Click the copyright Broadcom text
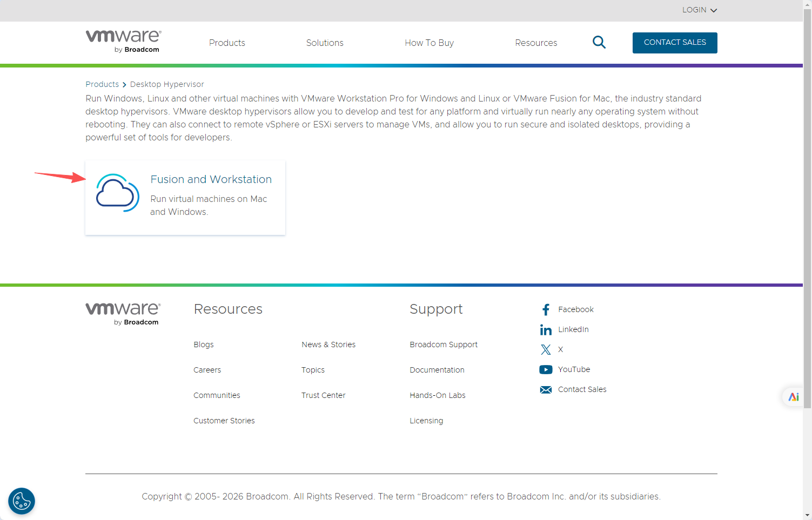 click(x=401, y=496)
